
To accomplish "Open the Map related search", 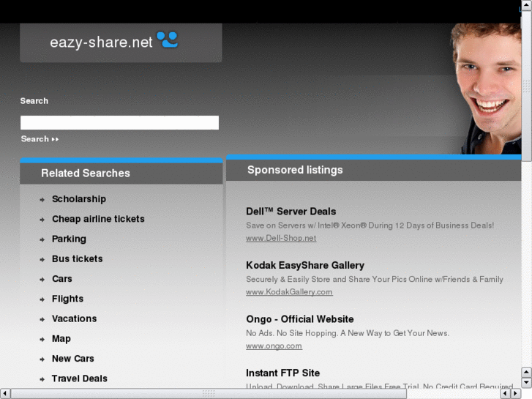I will click(x=61, y=338).
